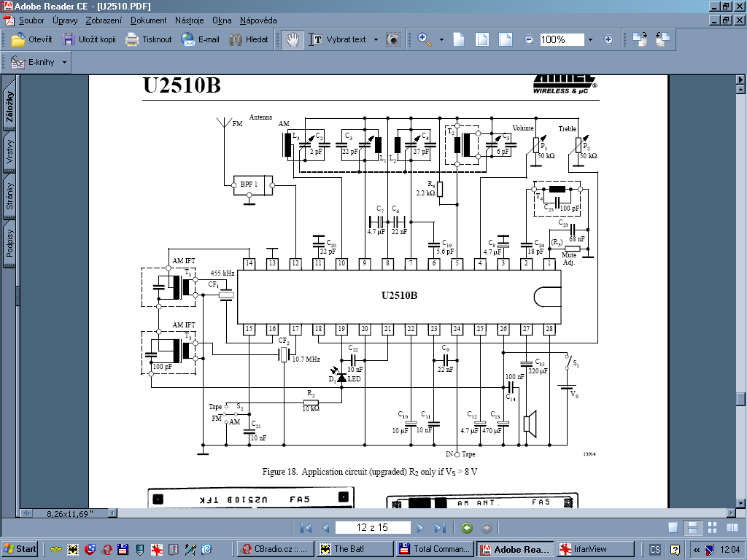Launch Total Commander from quick launch floppy icon

(123, 550)
